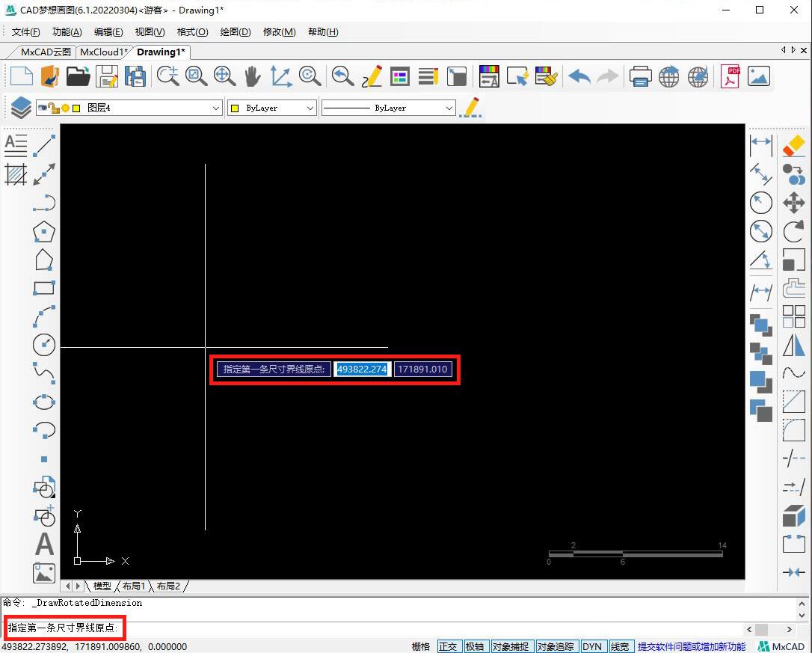Select the Move tool in right toolbar

[793, 203]
